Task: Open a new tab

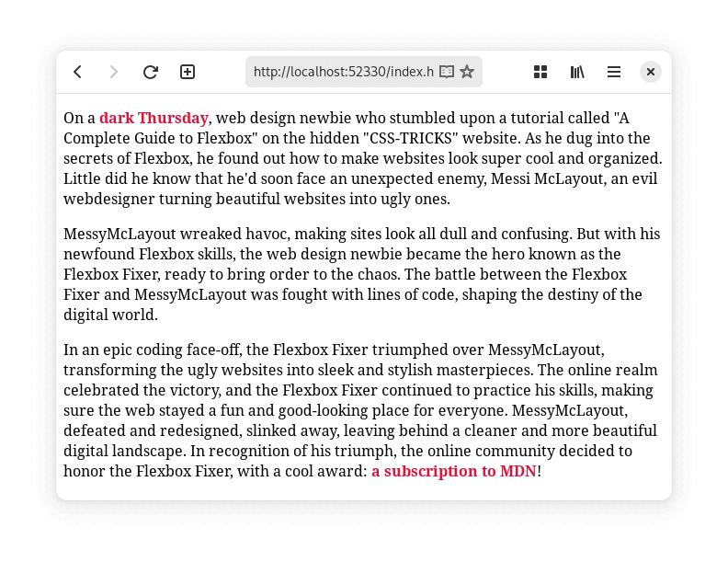Action: click(x=188, y=72)
